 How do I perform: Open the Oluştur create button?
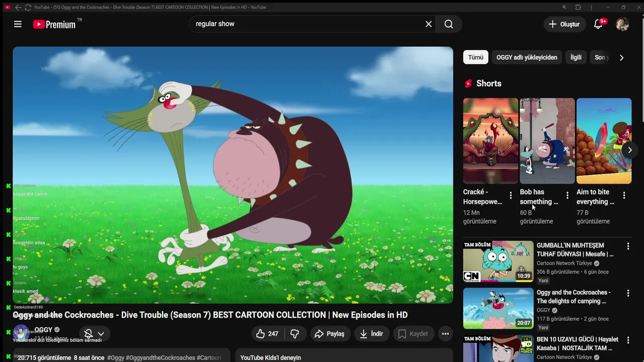point(565,24)
